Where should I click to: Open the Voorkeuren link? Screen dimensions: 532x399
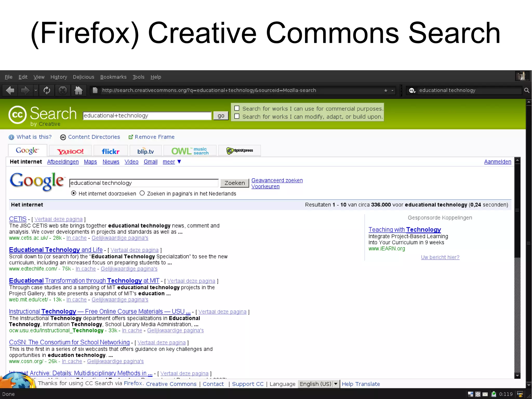click(x=265, y=187)
